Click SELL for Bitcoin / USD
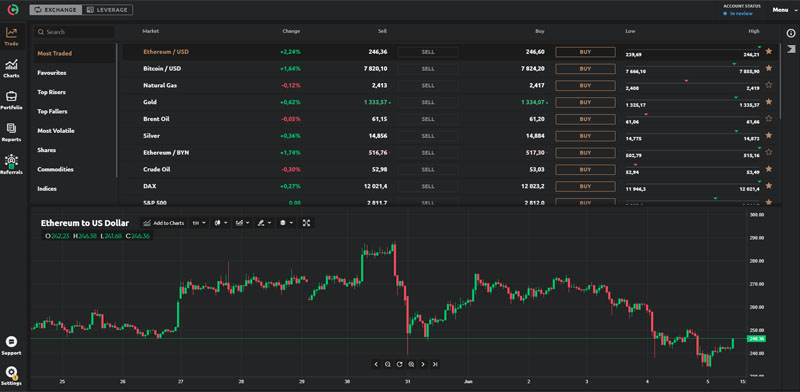The height and width of the screenshot is (392, 800). (x=428, y=68)
